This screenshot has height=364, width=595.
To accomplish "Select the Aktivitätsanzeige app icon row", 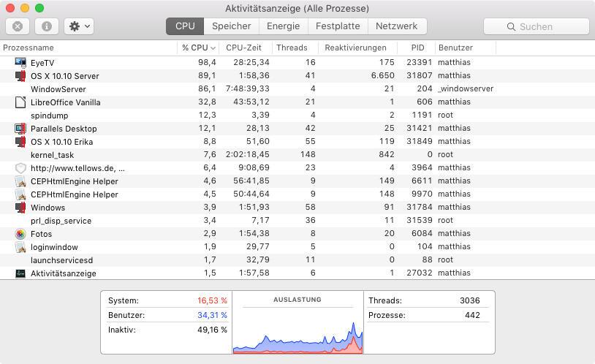I will coord(297,273).
